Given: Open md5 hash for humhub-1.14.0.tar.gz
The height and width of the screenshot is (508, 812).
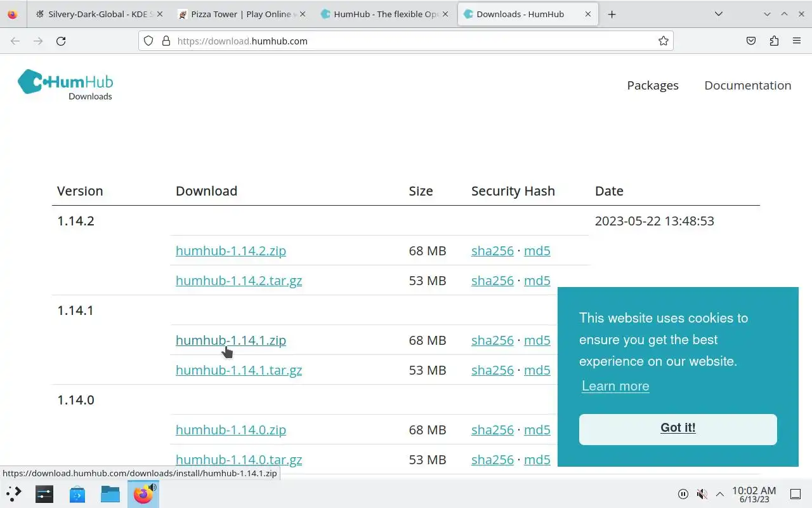Looking at the screenshot, I should [537, 460].
